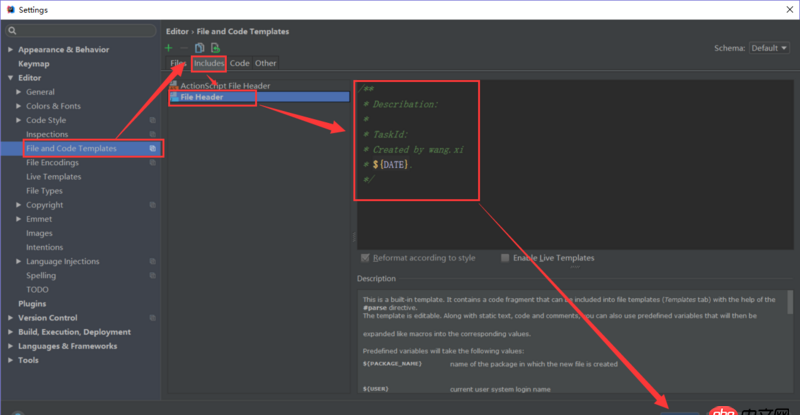
Task: Click the ActionScript File Header file icon
Action: (x=173, y=86)
